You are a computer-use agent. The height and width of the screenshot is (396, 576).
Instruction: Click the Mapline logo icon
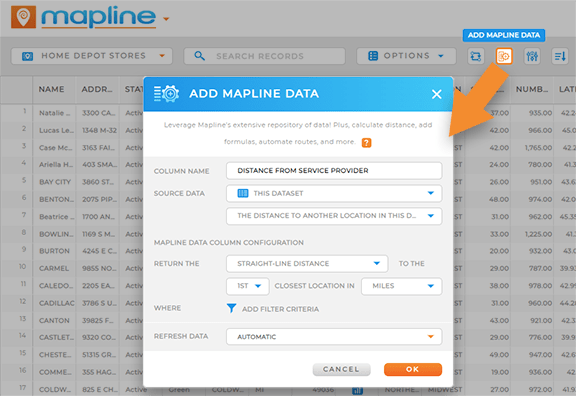[x=24, y=17]
